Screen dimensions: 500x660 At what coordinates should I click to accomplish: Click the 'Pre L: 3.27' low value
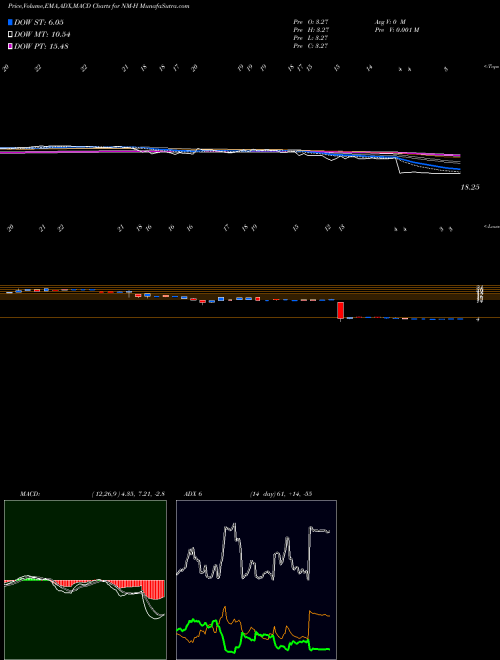coord(311,38)
